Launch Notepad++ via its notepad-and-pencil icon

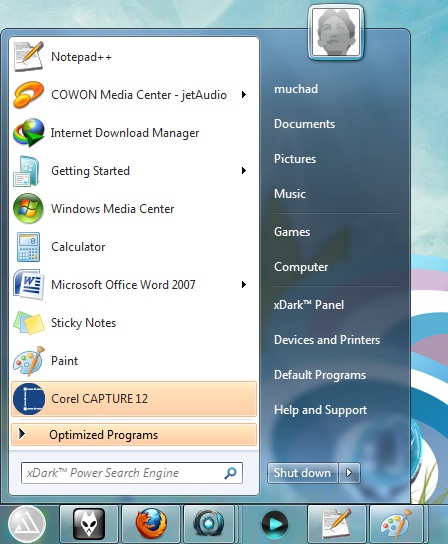[28, 56]
